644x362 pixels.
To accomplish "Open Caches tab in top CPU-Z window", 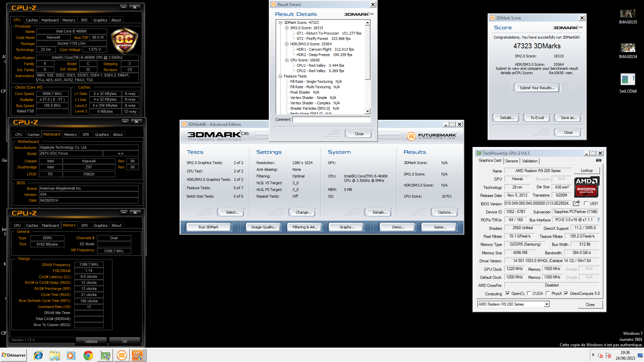I will tap(32, 20).
